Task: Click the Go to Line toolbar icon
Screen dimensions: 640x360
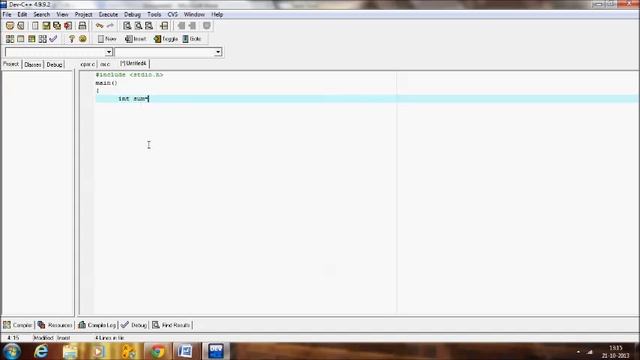Action: tap(164, 26)
